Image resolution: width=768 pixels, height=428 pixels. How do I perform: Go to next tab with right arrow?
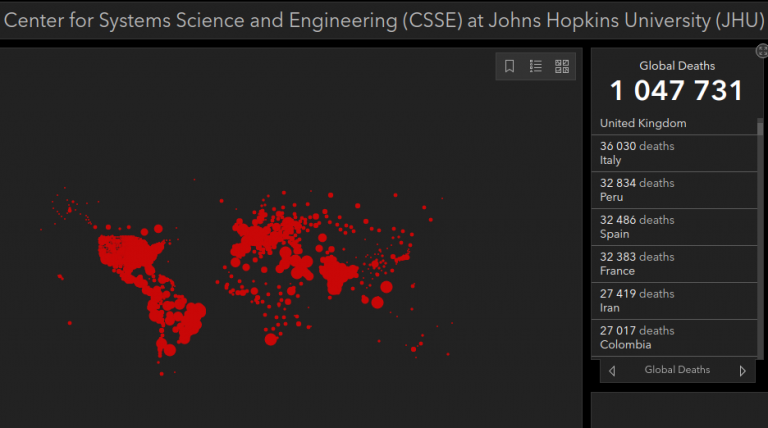pos(742,370)
